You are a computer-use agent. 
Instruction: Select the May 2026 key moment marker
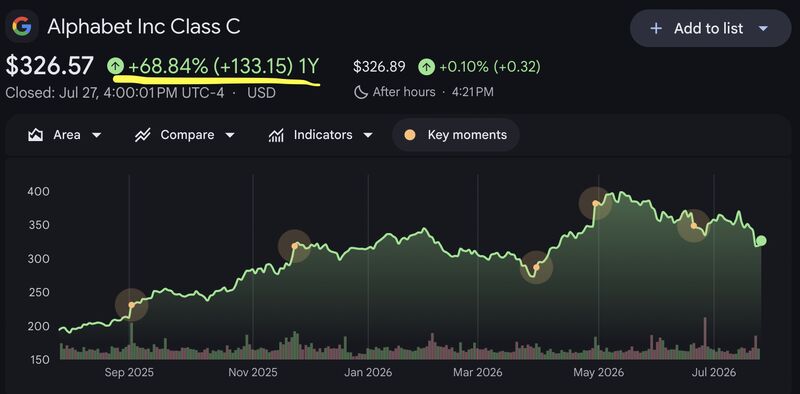pos(595,204)
